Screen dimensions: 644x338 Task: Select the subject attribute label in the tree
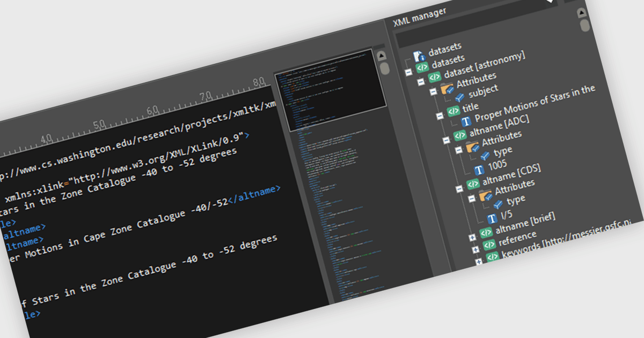pos(483,91)
